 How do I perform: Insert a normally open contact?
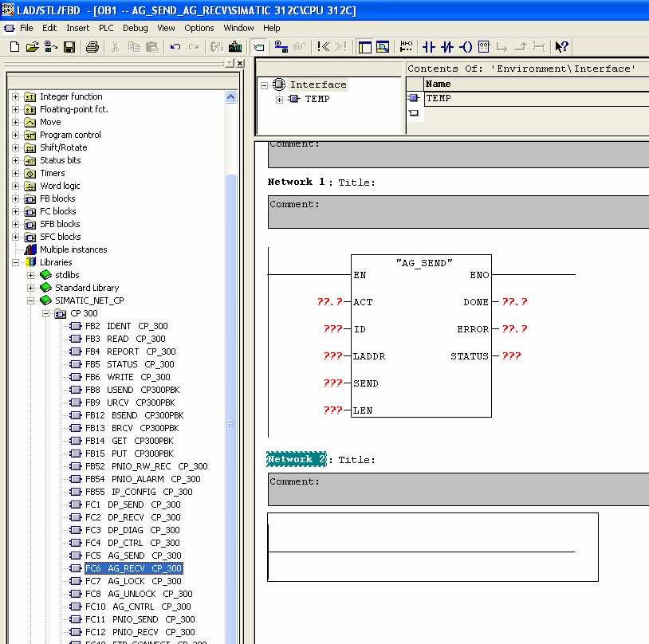pos(428,47)
